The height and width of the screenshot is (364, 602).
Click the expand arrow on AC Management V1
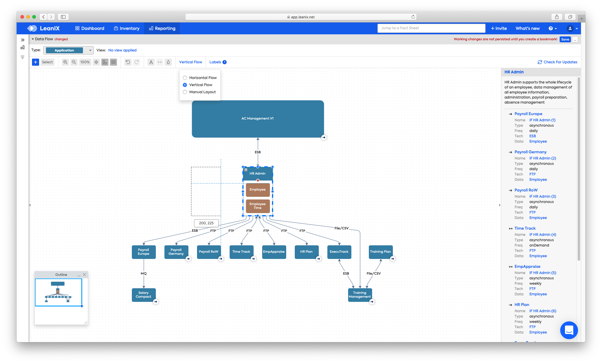coord(324,137)
